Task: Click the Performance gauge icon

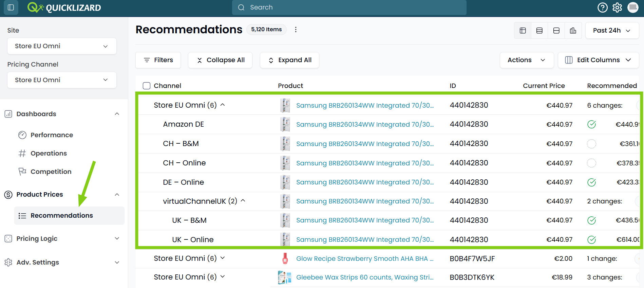Action: (22, 135)
